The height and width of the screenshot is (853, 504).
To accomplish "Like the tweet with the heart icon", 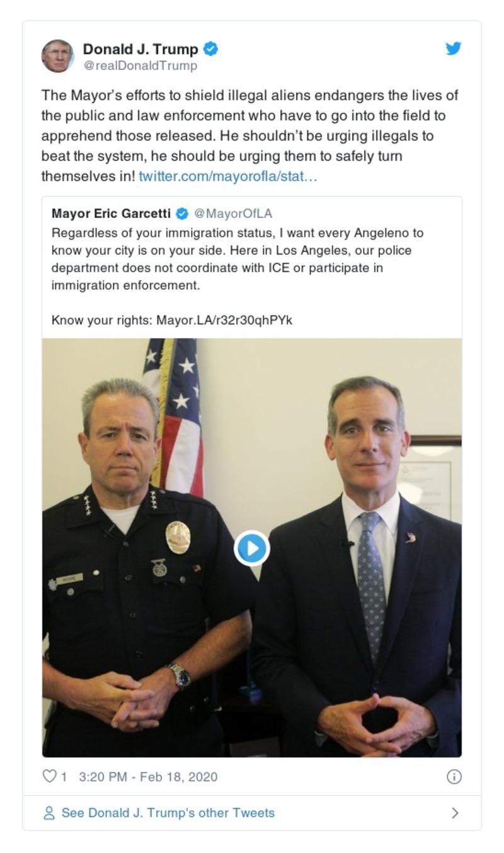I will coord(49,776).
